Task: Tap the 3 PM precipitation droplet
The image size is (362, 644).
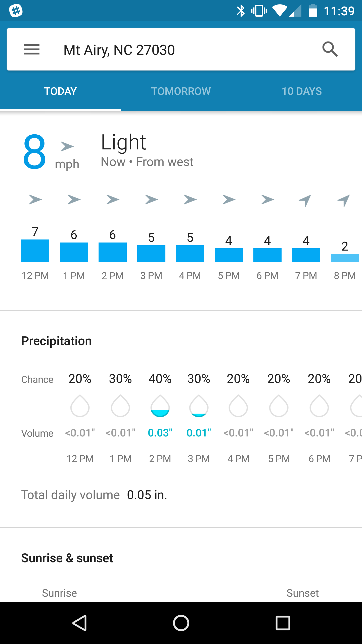Action: tap(199, 406)
